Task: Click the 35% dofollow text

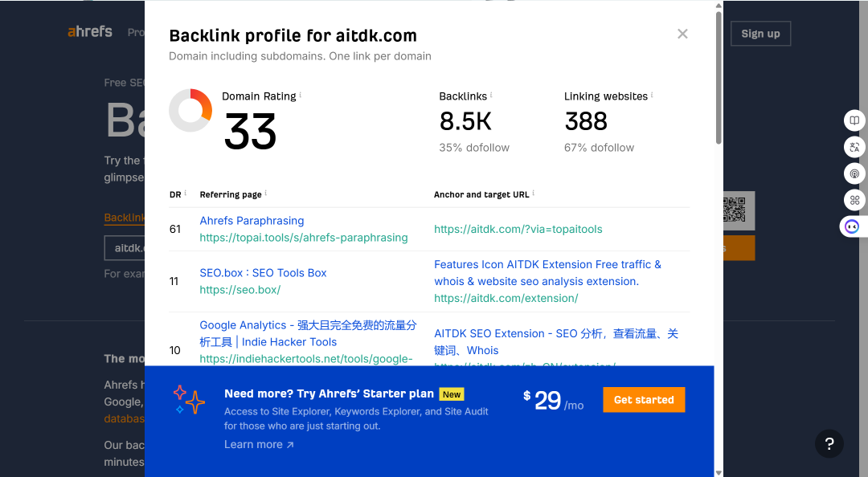Action: pos(474,148)
